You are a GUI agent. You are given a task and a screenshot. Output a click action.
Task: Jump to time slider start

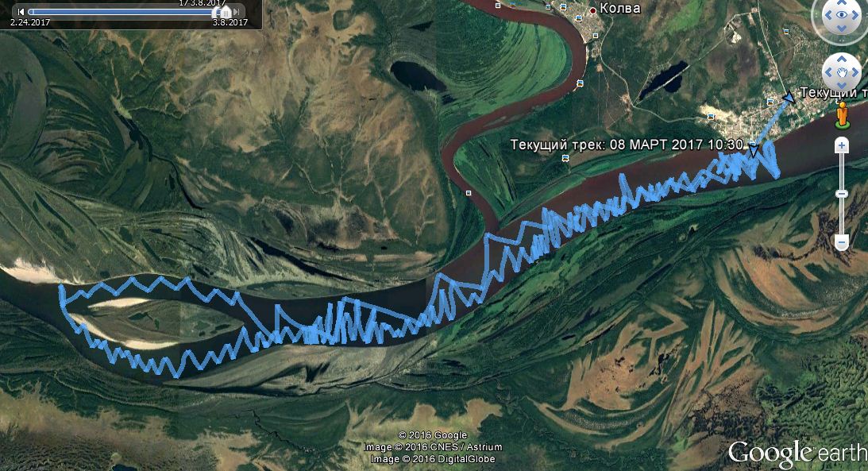click(21, 12)
